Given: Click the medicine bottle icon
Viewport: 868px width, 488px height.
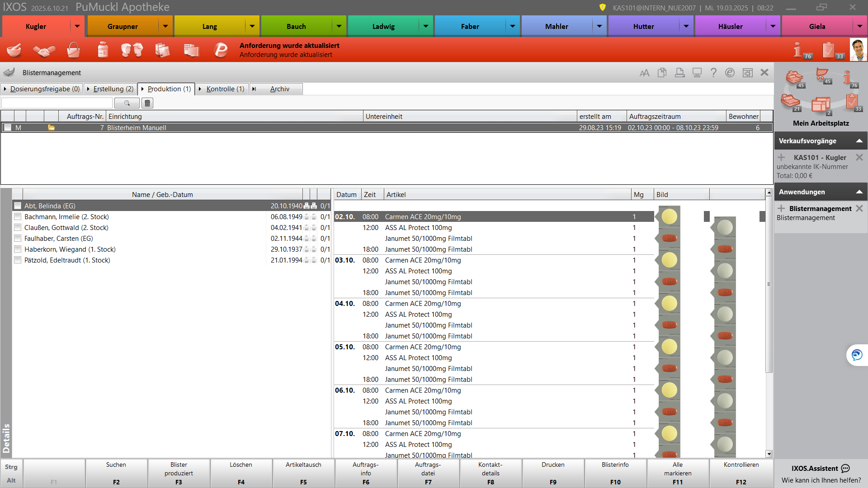Looking at the screenshot, I should pos(103,50).
